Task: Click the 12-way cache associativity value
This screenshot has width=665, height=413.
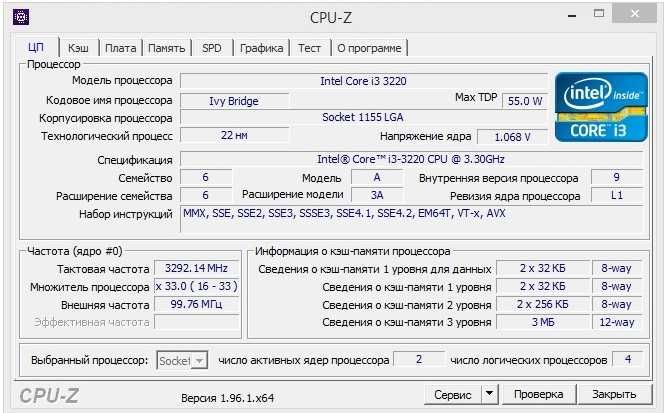Action: coord(617,322)
